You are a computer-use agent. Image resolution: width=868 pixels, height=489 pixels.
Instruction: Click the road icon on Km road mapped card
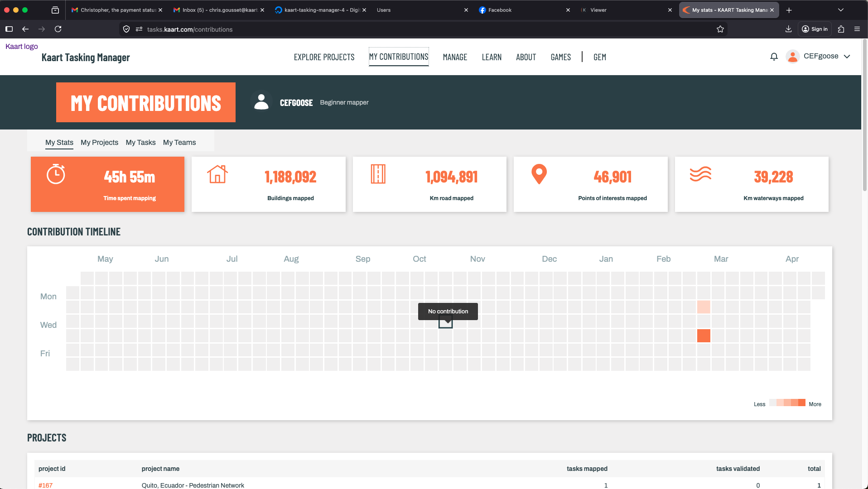pos(379,174)
